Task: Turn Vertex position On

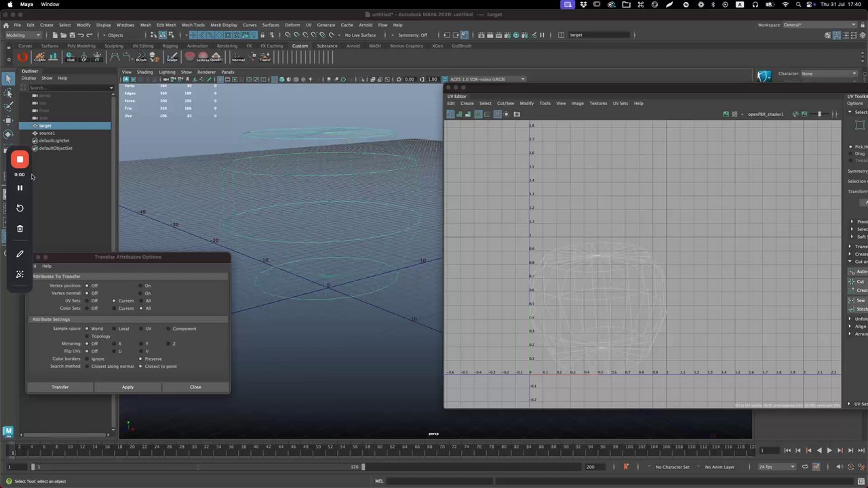Action: (141, 285)
